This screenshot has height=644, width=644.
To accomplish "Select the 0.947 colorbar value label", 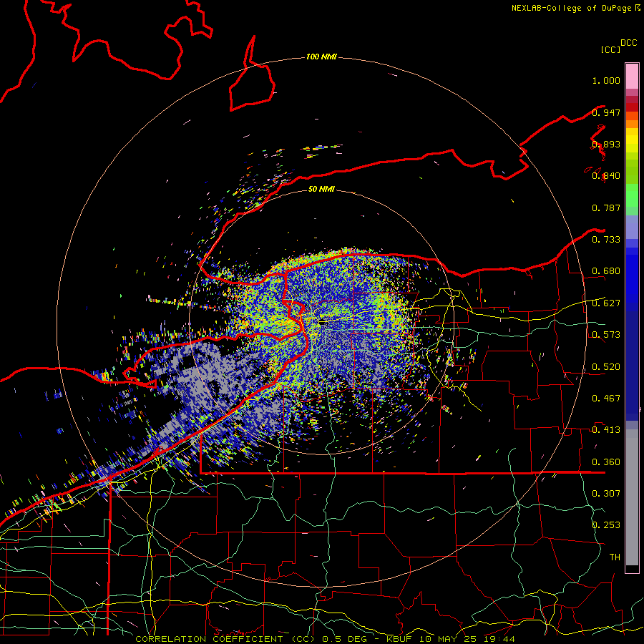I will (x=606, y=112).
